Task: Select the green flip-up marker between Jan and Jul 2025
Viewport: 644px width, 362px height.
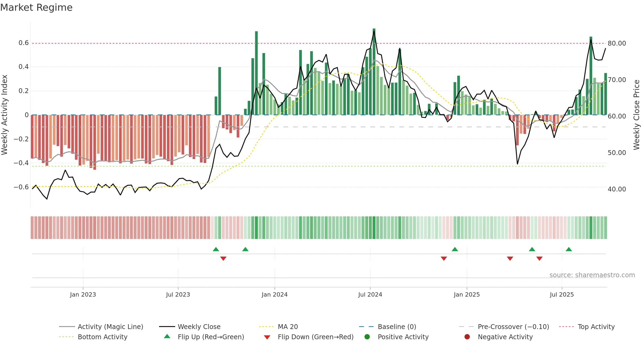Action: [x=532, y=249]
